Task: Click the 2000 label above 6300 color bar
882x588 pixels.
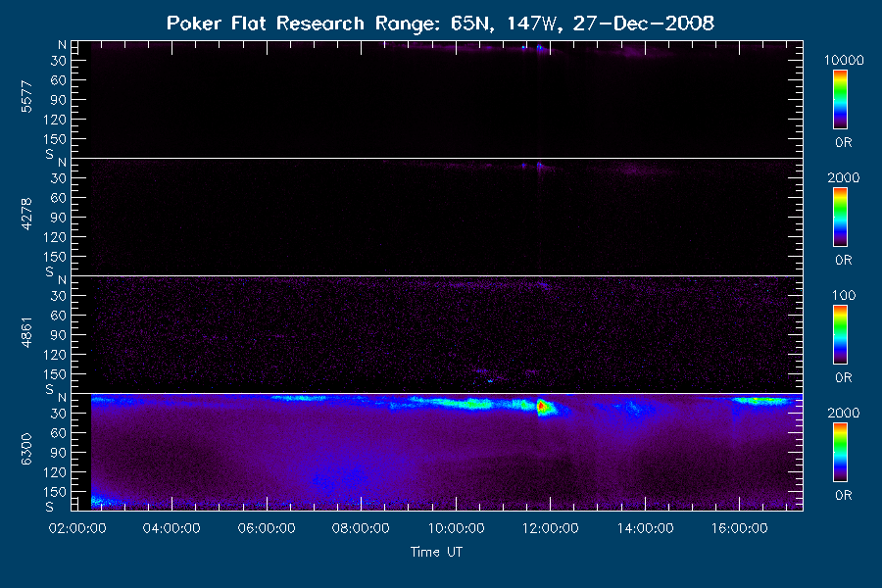Action: coord(844,413)
